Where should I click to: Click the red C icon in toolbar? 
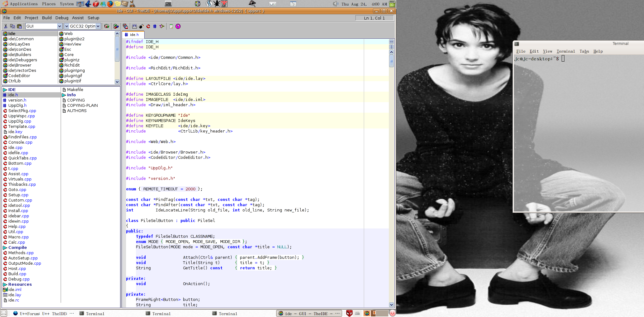pyautogui.click(x=148, y=26)
